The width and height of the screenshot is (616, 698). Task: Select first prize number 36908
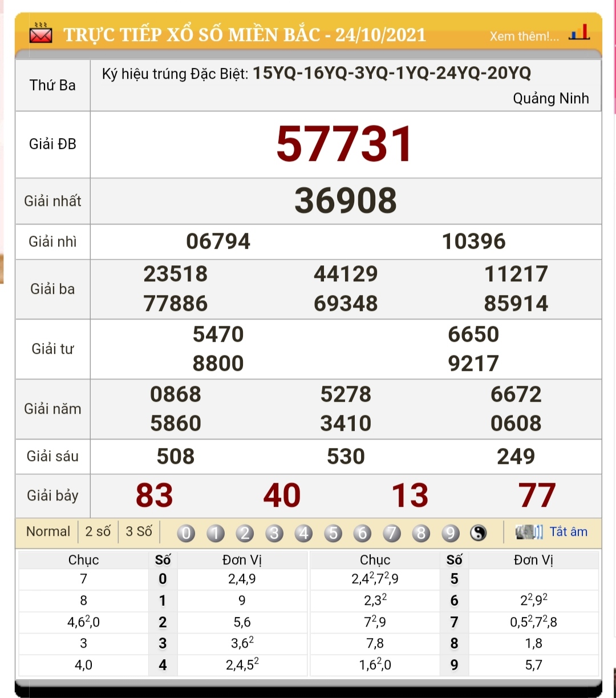pyautogui.click(x=346, y=201)
